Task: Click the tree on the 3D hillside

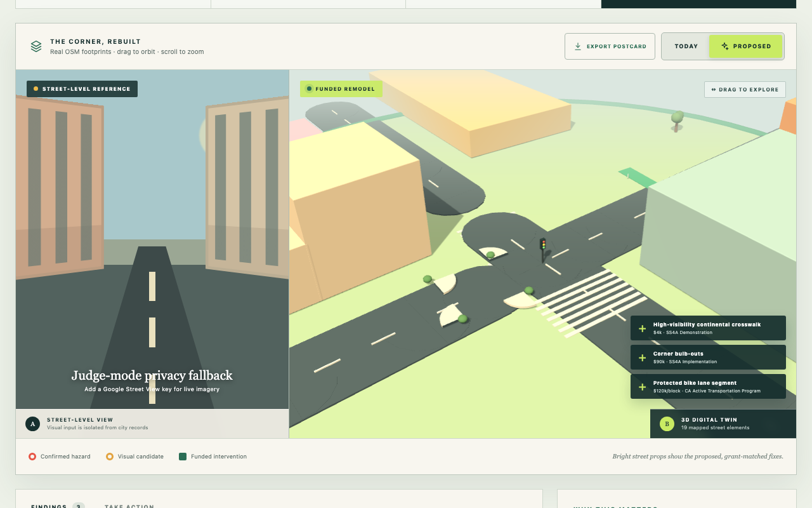Action: point(677,120)
